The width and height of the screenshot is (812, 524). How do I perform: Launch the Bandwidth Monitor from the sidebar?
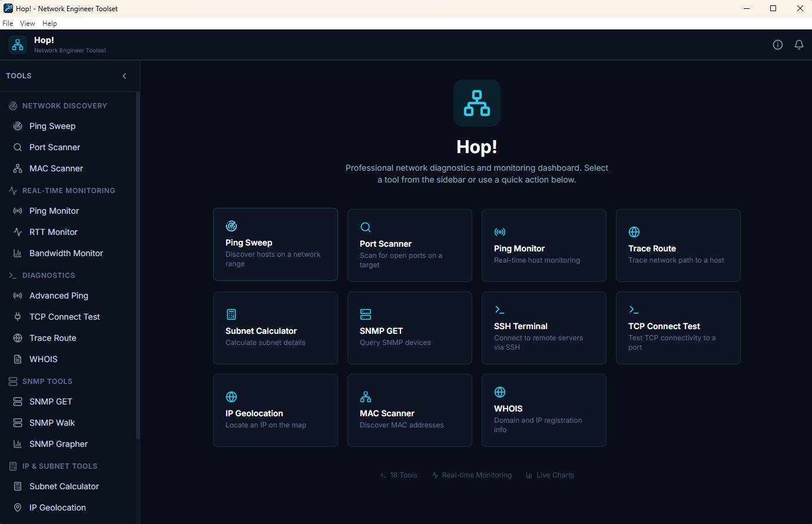tap(65, 253)
